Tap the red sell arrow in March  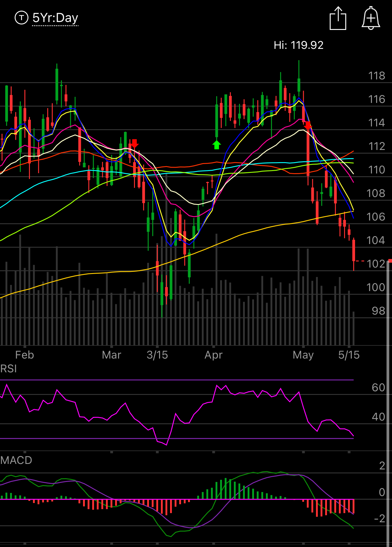(134, 144)
